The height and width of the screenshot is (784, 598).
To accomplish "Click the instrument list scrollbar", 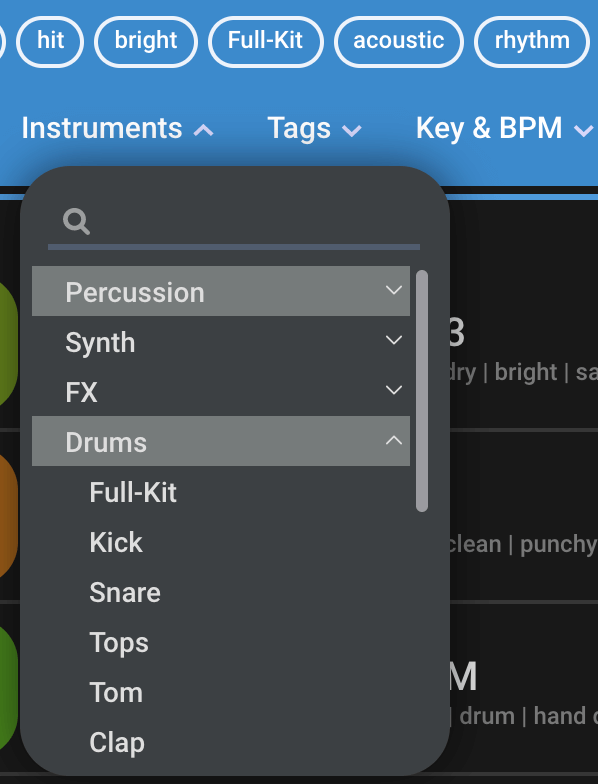I will coord(422,391).
